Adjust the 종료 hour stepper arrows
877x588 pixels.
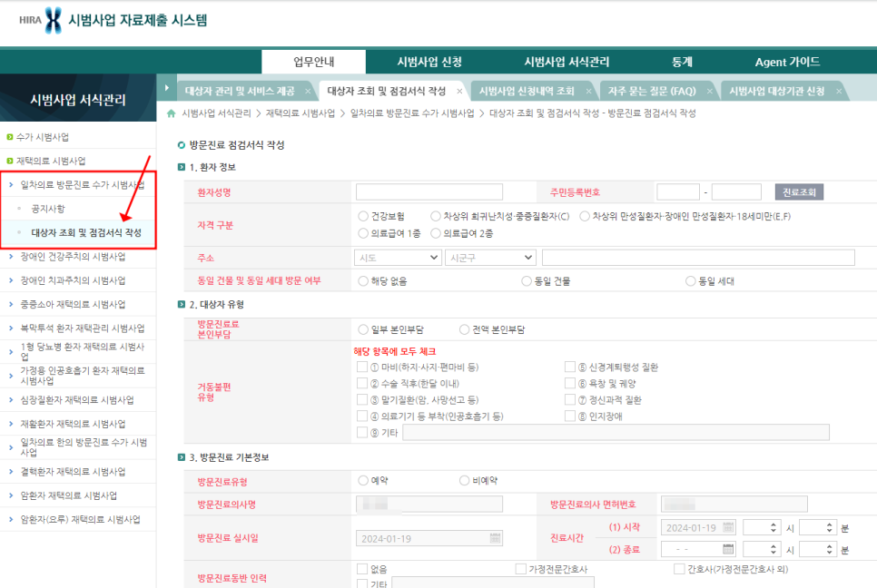pyautogui.click(x=774, y=550)
